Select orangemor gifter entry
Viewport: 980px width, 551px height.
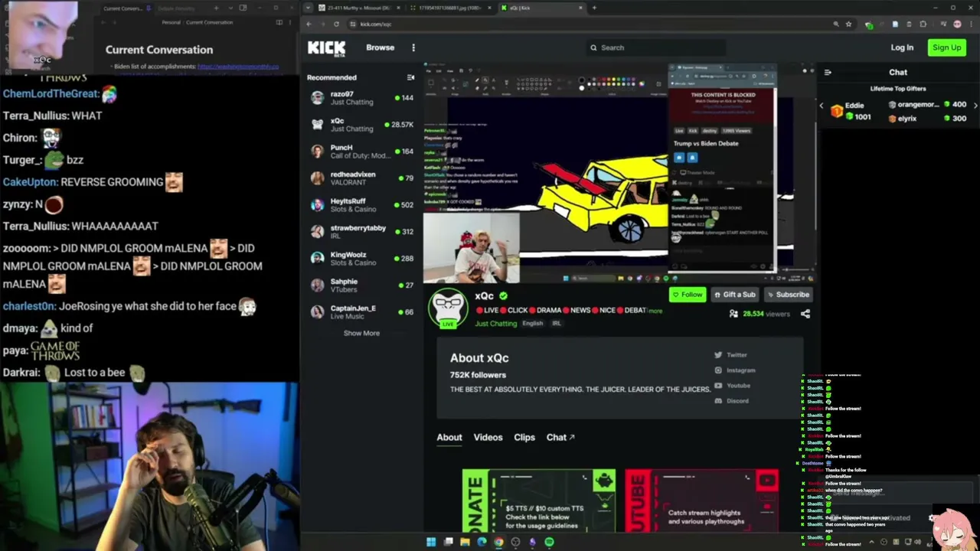pos(927,104)
